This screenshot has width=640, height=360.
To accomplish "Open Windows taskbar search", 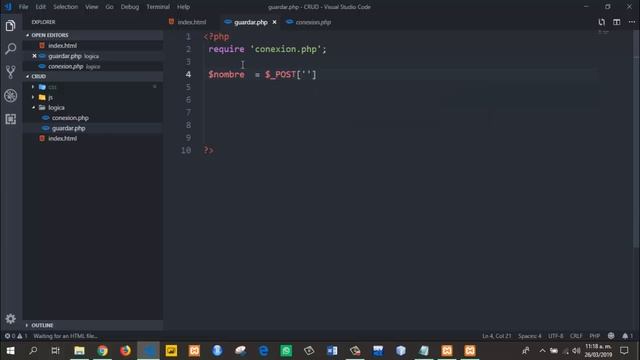I will 33,351.
